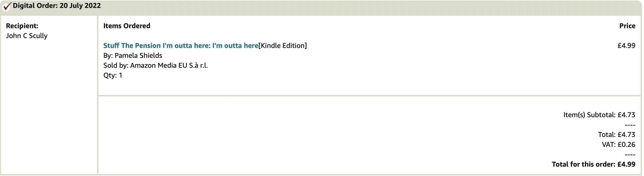Screen dimensions: 644x176
Task: Click the Recipient label
Action: click(x=22, y=26)
